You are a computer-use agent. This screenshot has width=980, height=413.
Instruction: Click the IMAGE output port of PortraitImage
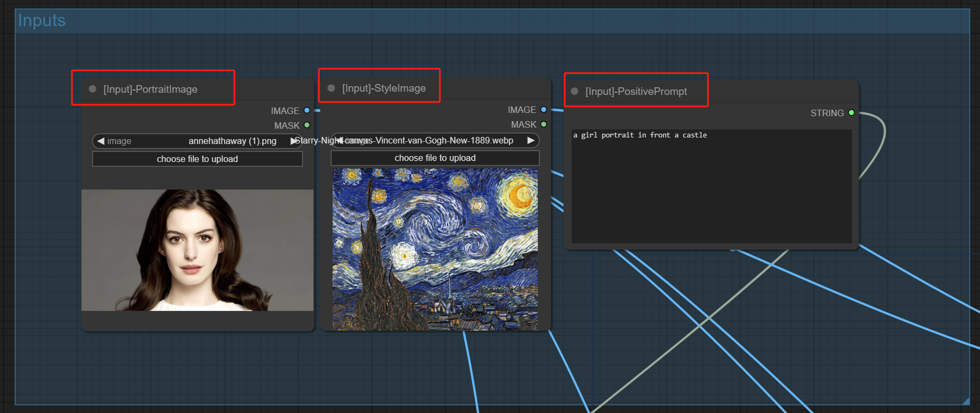click(307, 110)
